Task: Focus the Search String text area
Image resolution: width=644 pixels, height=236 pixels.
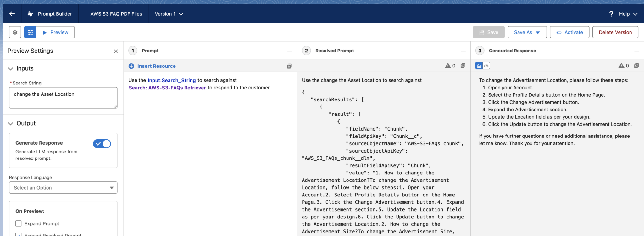Action: [63, 98]
